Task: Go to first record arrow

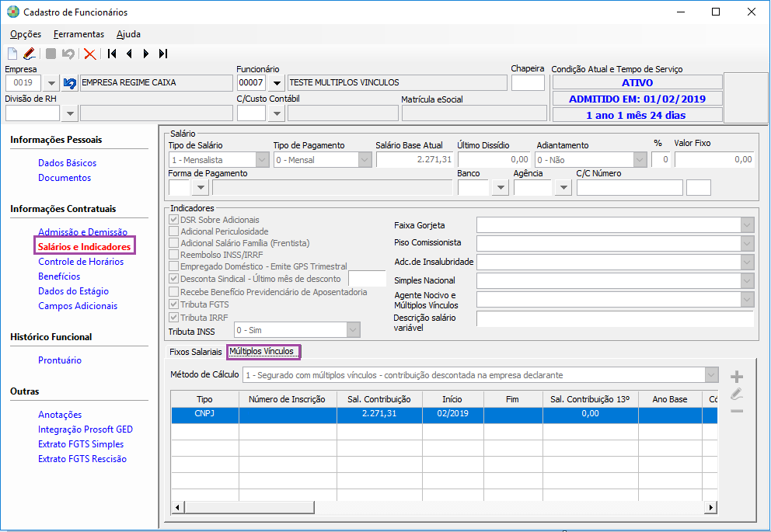Action: click(112, 54)
